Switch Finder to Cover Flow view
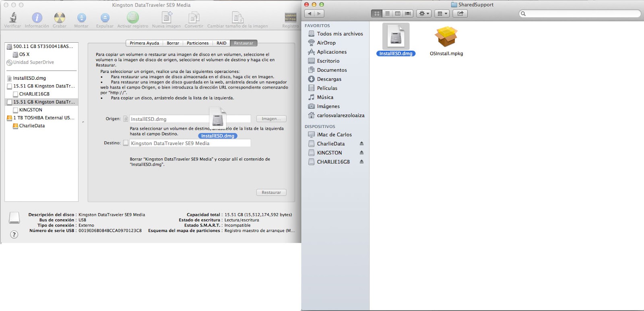The image size is (644, 311). click(x=408, y=13)
